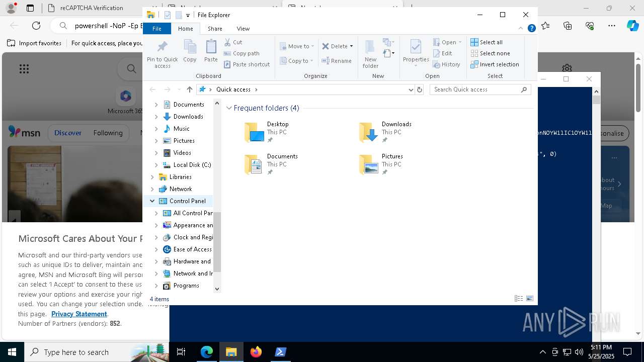Collapse the Control Panel tree node

tap(152, 201)
